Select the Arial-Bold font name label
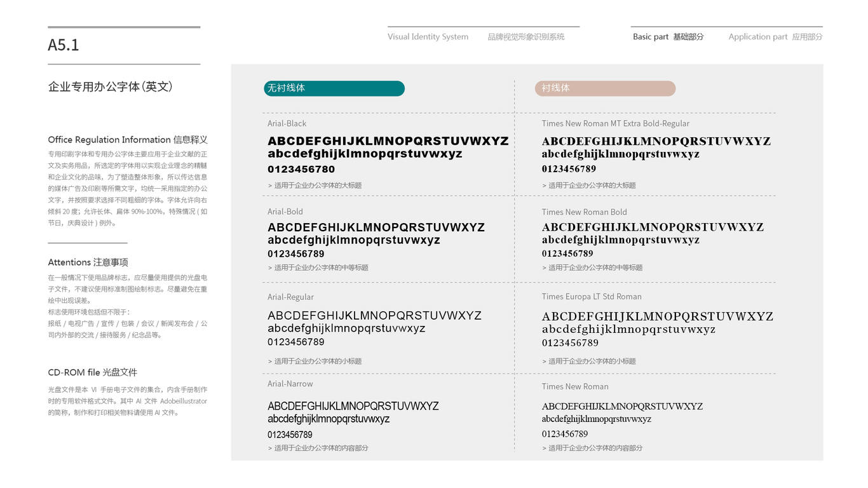The image size is (868, 488). point(285,212)
